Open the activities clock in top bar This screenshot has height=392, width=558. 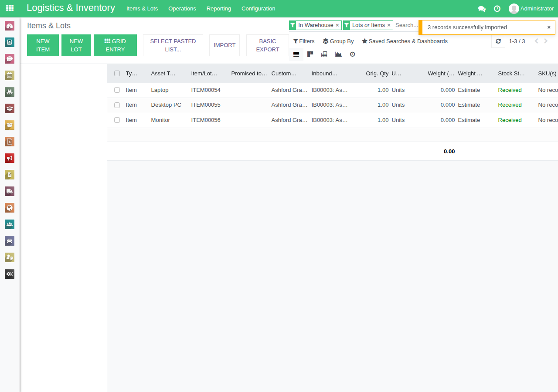497,9
